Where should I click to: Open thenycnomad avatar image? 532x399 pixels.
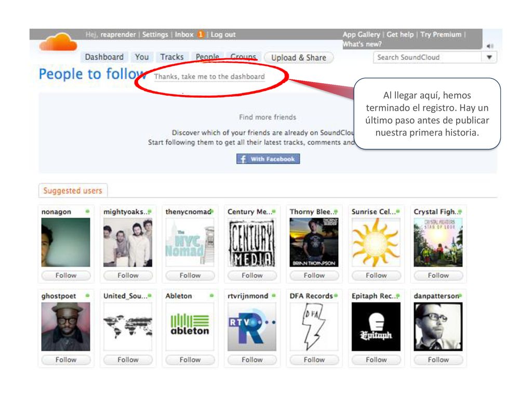(x=190, y=242)
